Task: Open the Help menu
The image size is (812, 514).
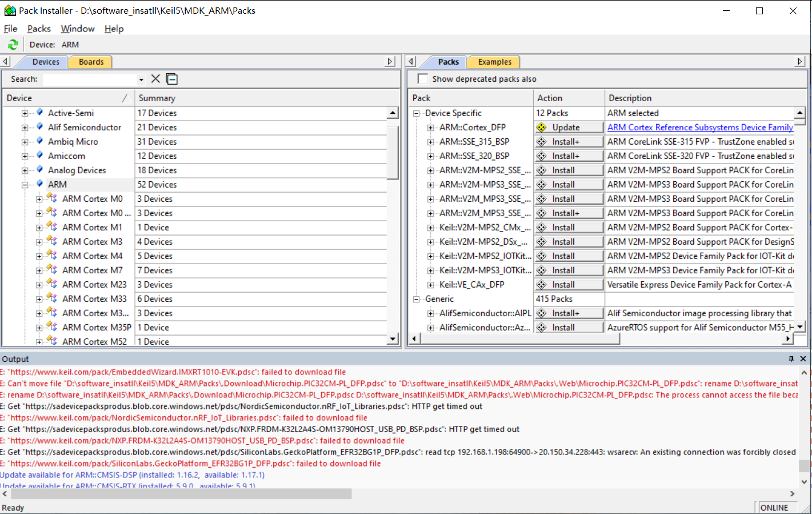Action: [x=114, y=29]
